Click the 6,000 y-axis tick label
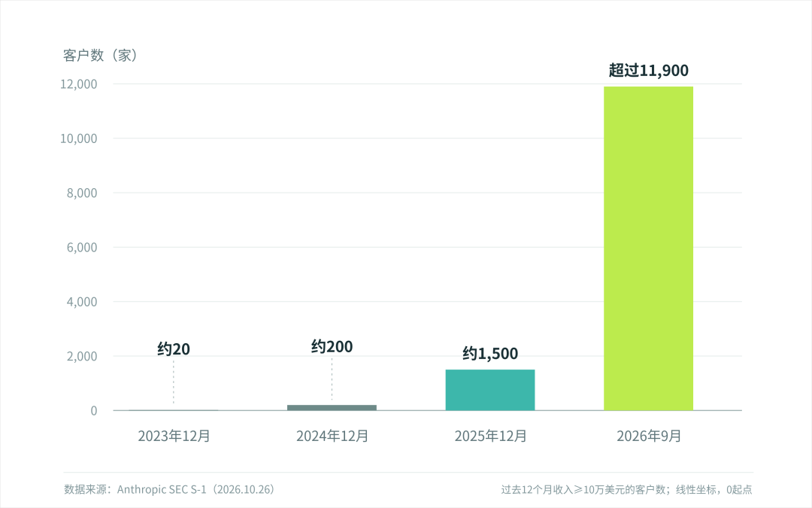 coord(82,248)
